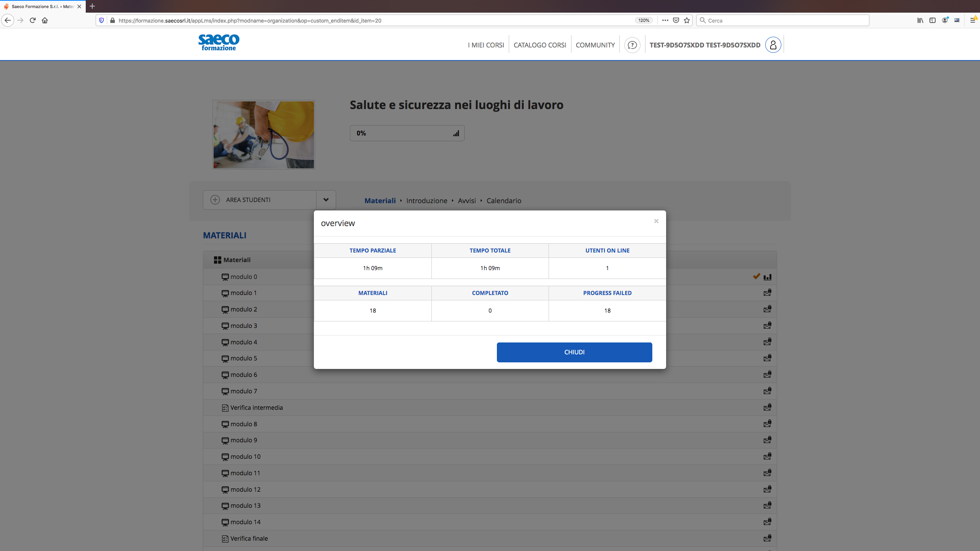
Task: Click the user profile avatar icon
Action: (773, 45)
